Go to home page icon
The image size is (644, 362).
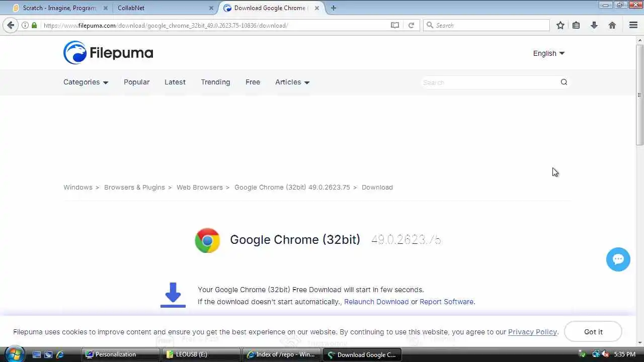(x=612, y=25)
